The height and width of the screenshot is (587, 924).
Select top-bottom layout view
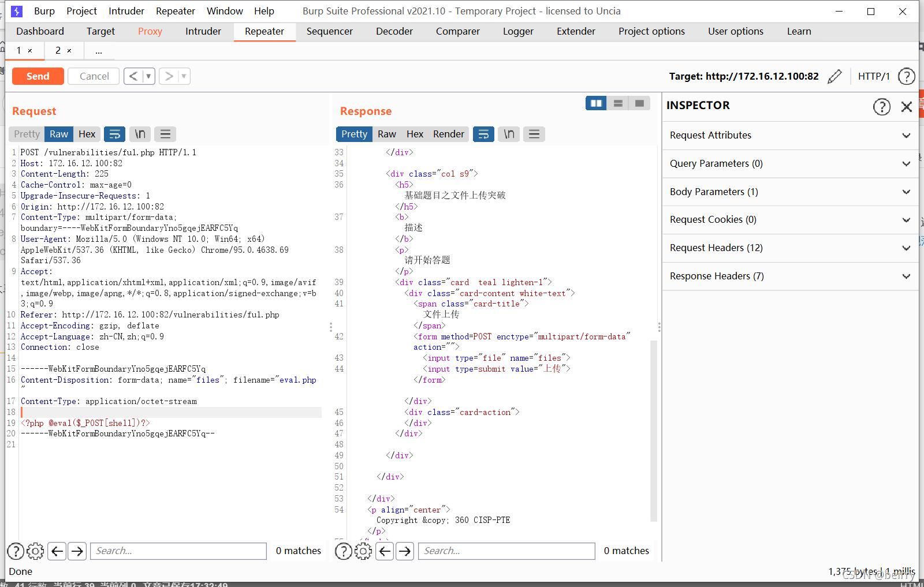coord(618,103)
